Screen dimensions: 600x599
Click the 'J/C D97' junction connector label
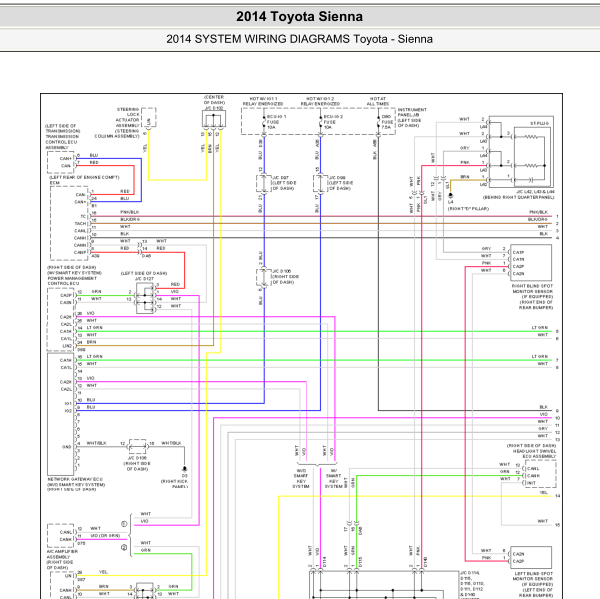pos(280,178)
